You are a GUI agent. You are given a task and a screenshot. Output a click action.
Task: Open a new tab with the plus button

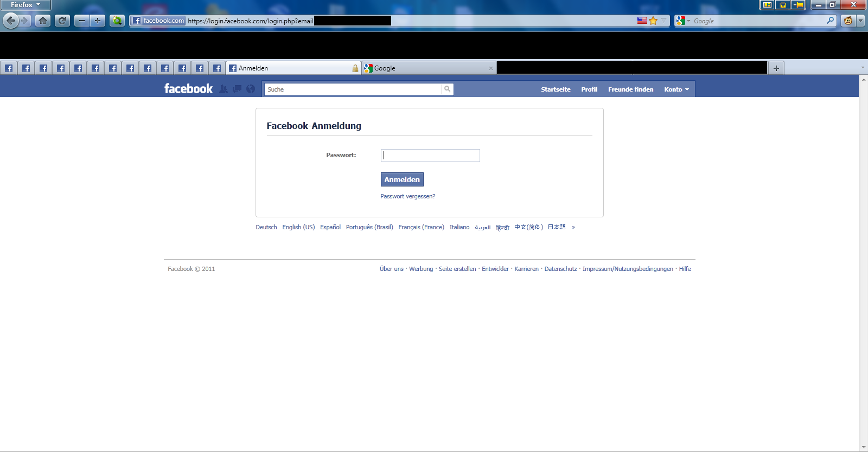coord(776,68)
